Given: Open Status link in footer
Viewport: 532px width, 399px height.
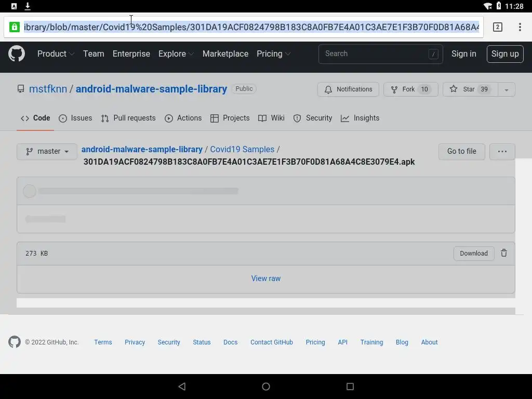Looking at the screenshot, I should click(x=202, y=342).
